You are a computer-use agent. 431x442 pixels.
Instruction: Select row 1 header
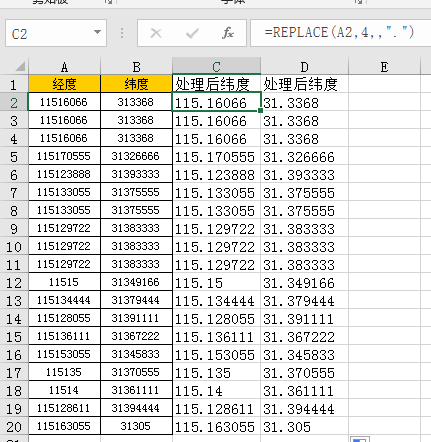(14, 84)
